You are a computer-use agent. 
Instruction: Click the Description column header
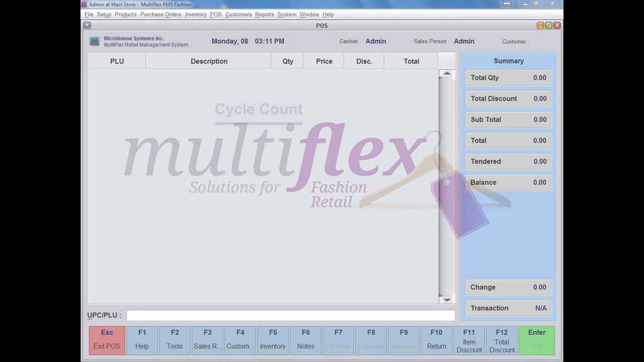pyautogui.click(x=209, y=61)
